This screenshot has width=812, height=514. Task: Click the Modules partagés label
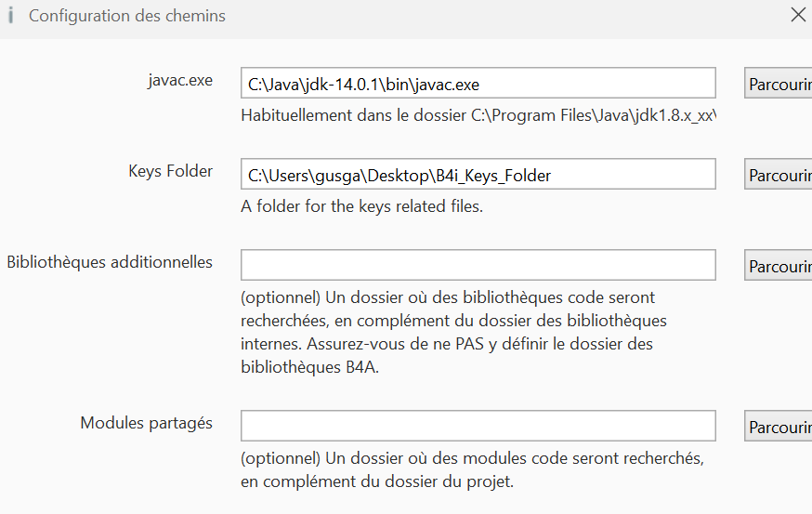[146, 423]
